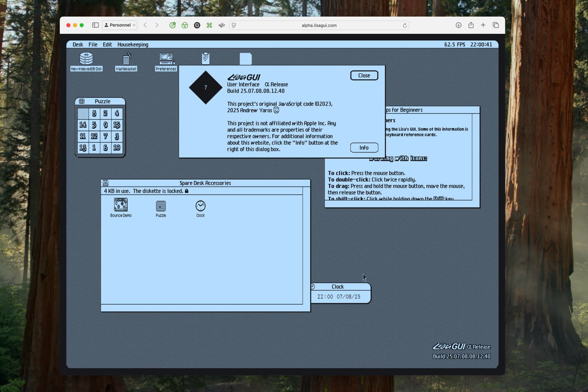Click the Puzzle window title text
This screenshot has width=588, height=392.
tap(103, 101)
